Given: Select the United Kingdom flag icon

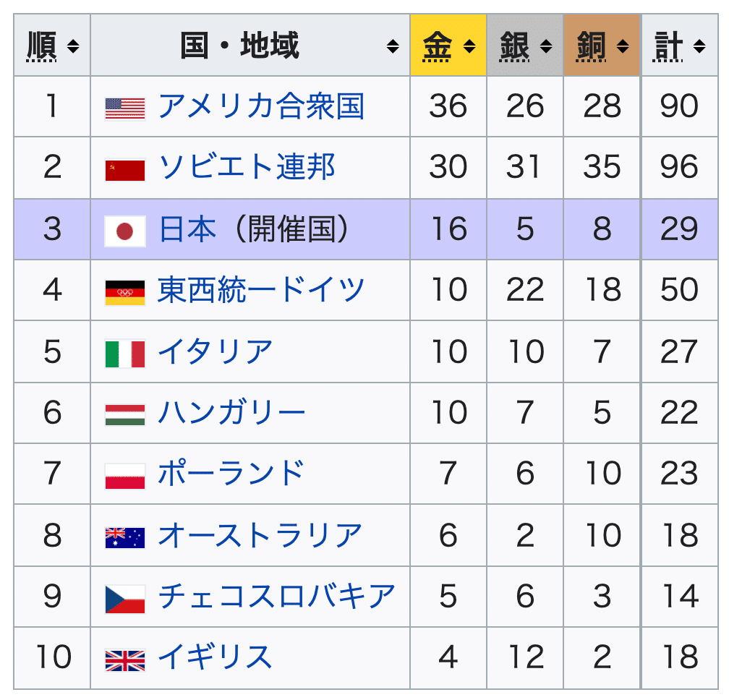Looking at the screenshot, I should tap(125, 658).
